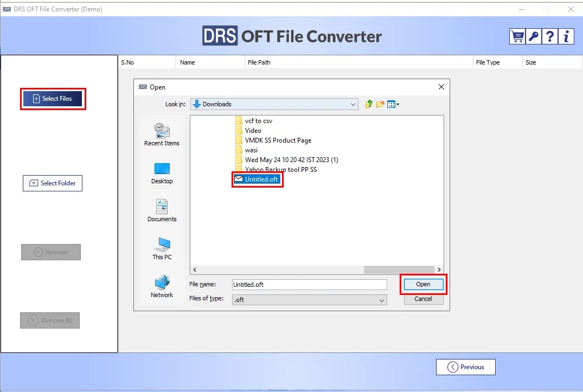Select the Untitled.oft file
The width and height of the screenshot is (583, 392).
(257, 179)
